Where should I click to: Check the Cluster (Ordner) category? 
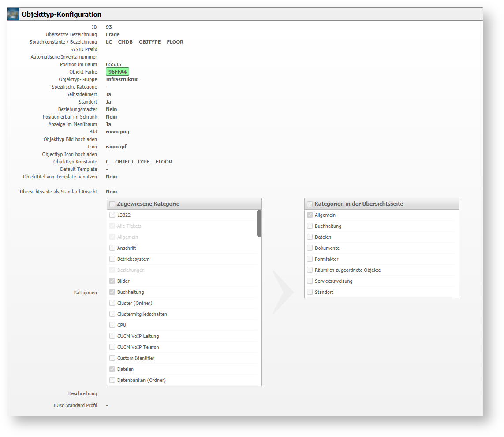112,303
